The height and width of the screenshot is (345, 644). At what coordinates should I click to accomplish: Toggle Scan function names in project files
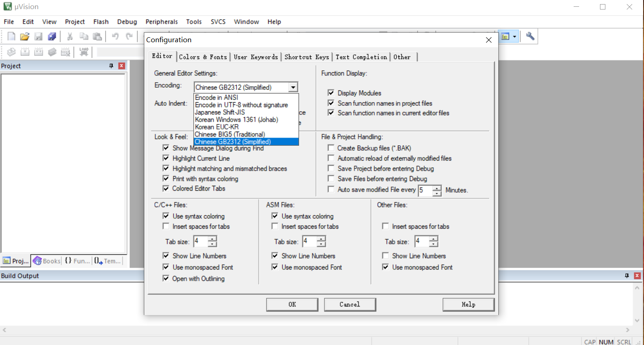click(331, 103)
